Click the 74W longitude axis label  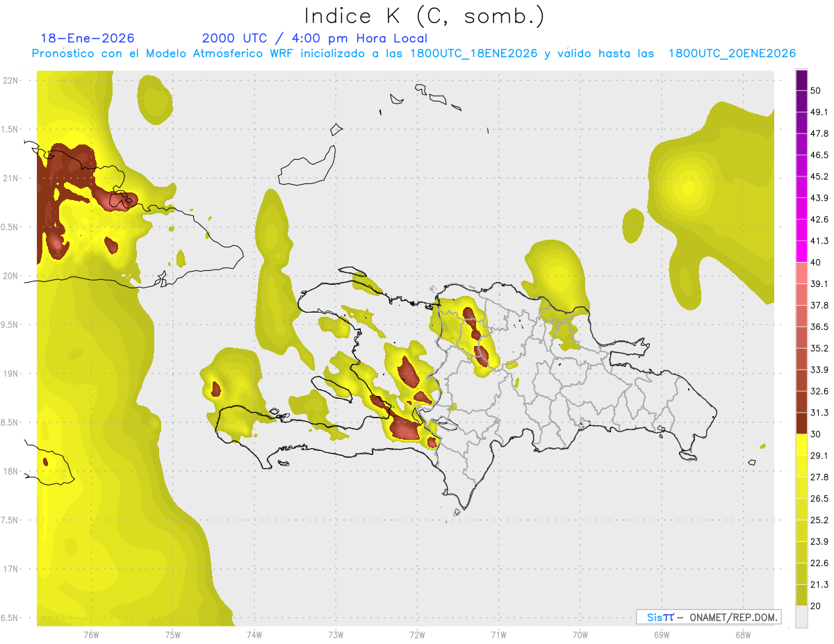(254, 635)
